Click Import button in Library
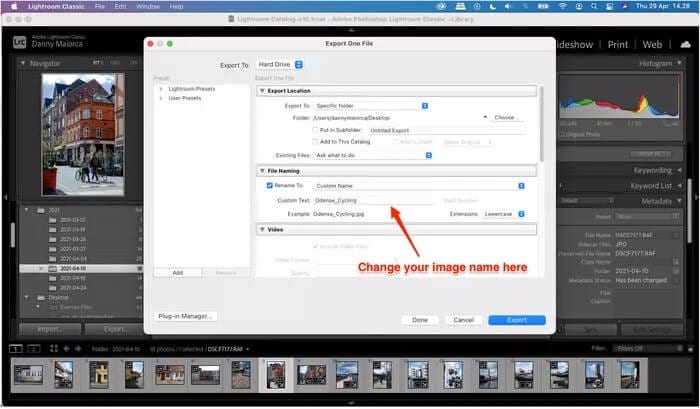The image size is (700, 409). 50,329
